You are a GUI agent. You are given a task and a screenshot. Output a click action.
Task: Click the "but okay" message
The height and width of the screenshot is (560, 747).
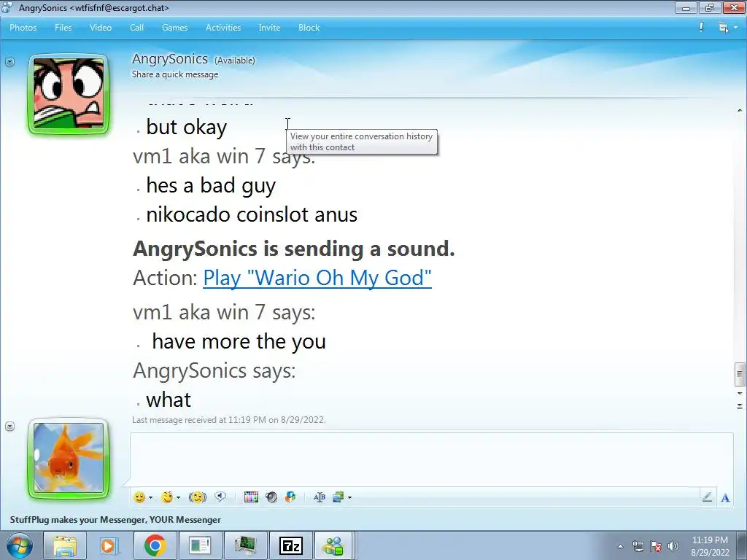[186, 127]
